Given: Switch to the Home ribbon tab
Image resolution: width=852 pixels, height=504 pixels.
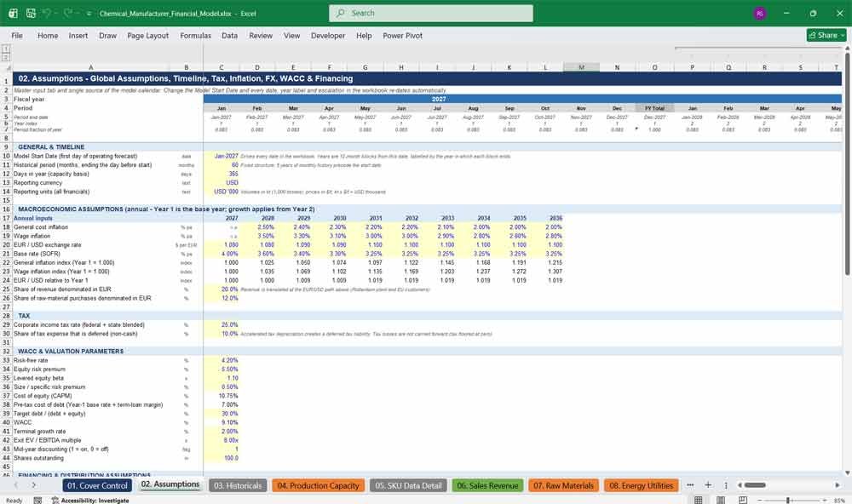Looking at the screenshot, I should tap(48, 35).
